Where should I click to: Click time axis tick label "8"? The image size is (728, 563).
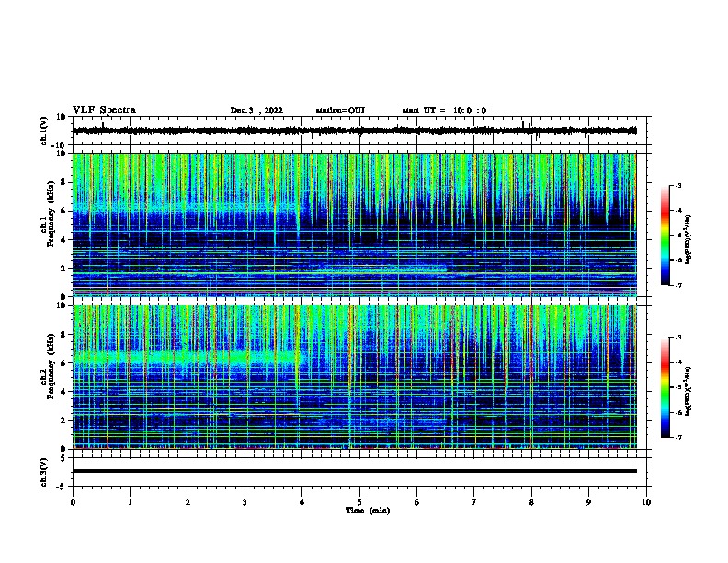tap(531, 502)
